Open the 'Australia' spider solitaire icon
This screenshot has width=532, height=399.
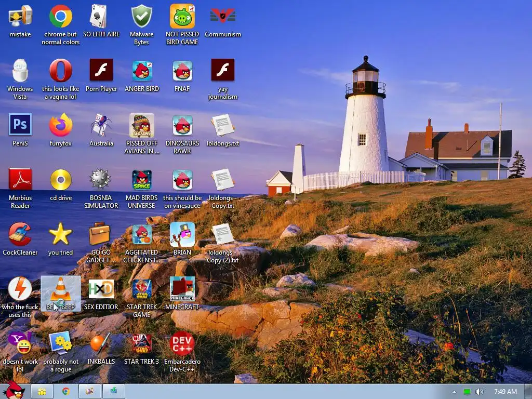tap(101, 125)
